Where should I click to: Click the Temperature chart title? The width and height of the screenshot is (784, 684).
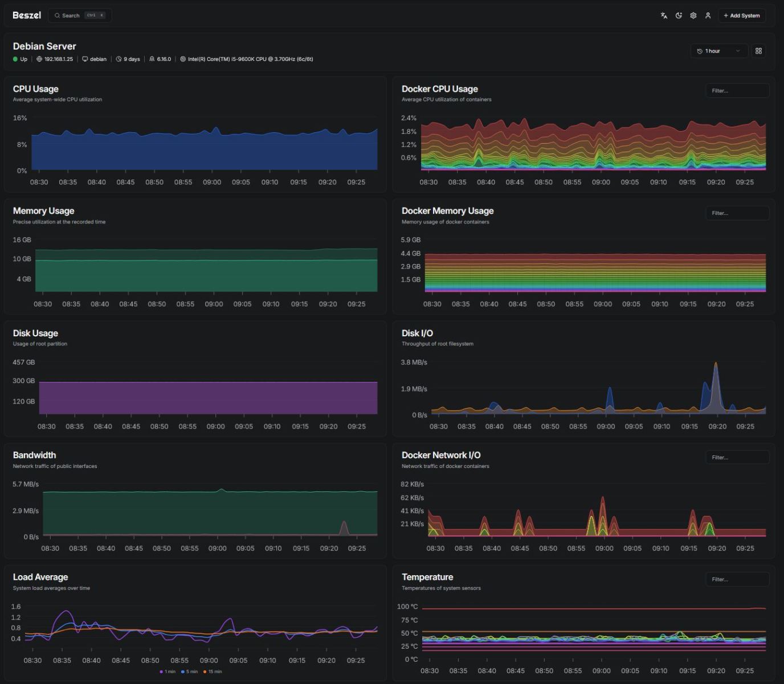[x=427, y=577]
